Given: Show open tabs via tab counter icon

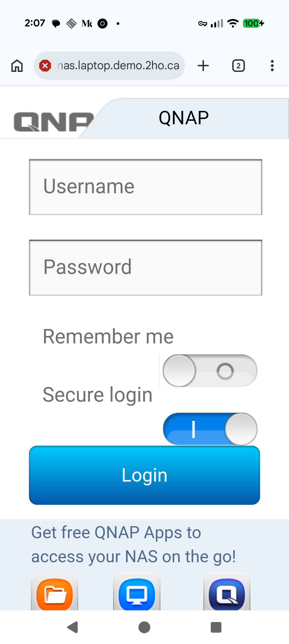Looking at the screenshot, I should point(238,65).
